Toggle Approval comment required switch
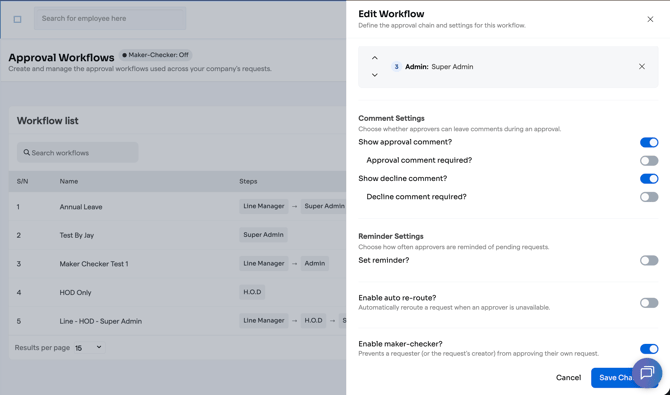This screenshot has height=395, width=670. tap(649, 161)
